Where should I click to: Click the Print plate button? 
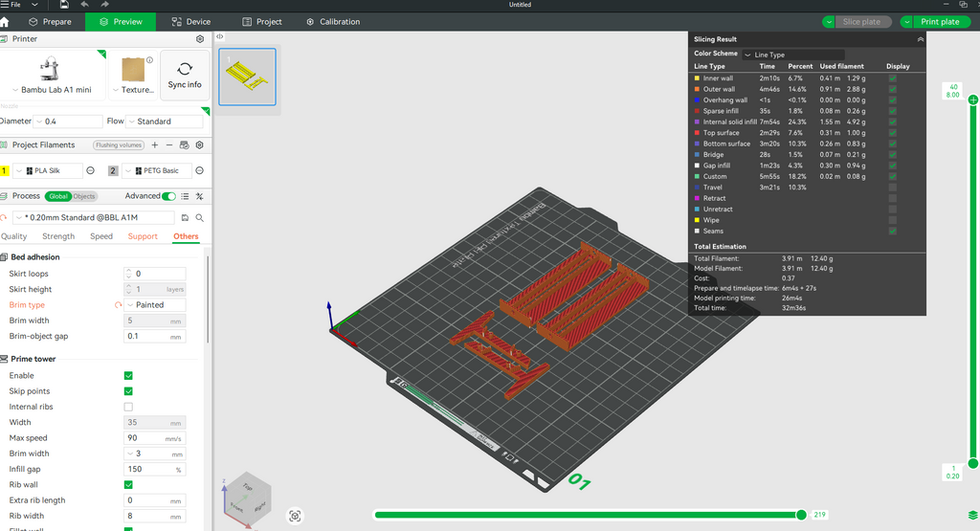tap(934, 22)
